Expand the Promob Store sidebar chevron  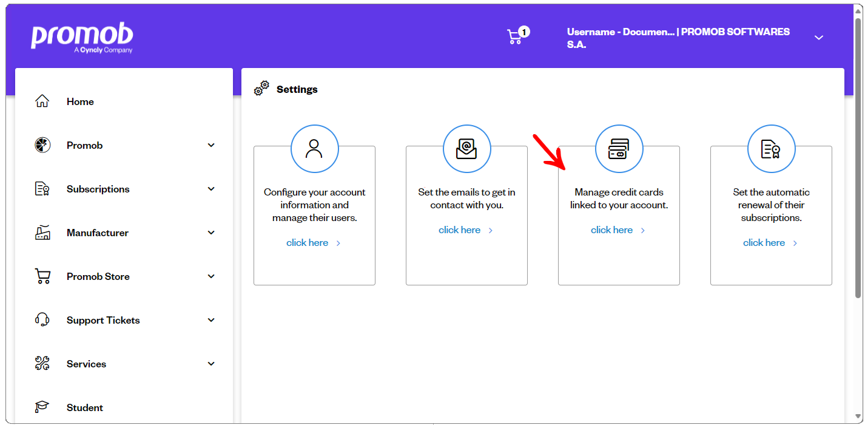tap(211, 276)
